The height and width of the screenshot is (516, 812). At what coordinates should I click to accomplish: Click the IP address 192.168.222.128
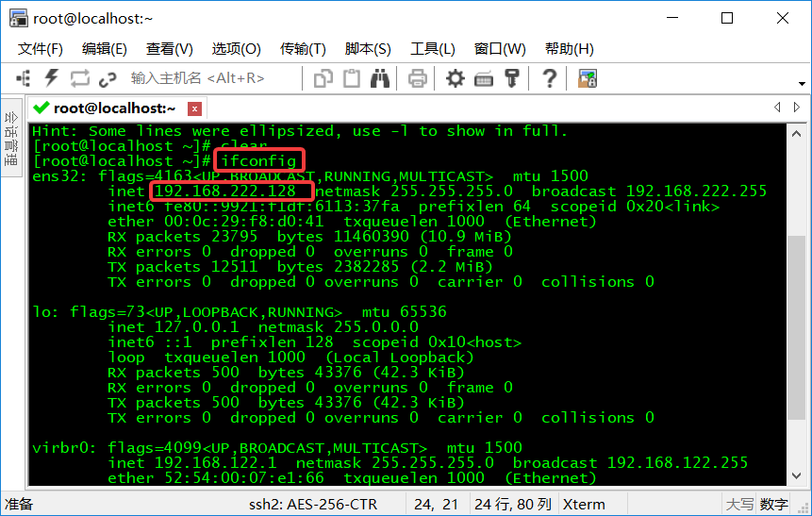coord(224,191)
